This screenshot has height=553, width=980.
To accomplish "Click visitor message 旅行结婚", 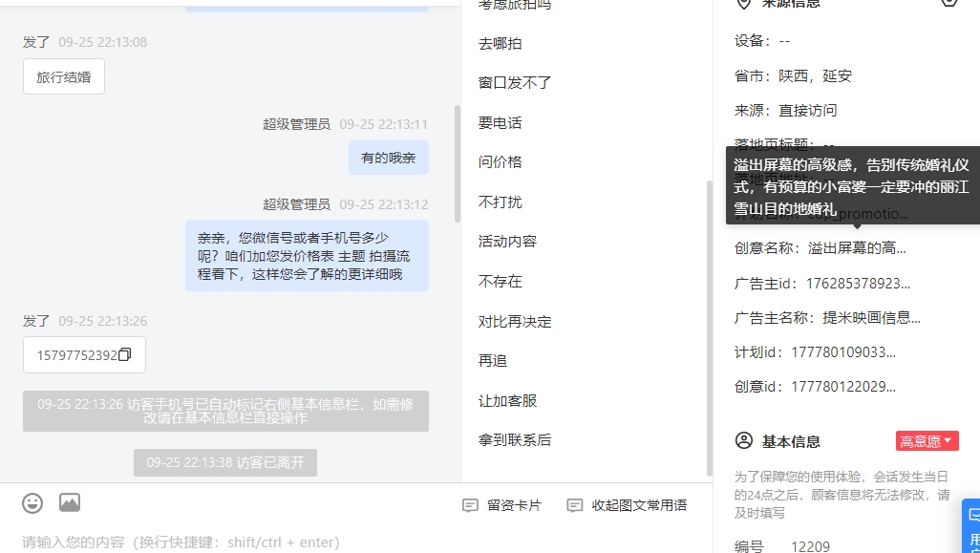I will [64, 76].
